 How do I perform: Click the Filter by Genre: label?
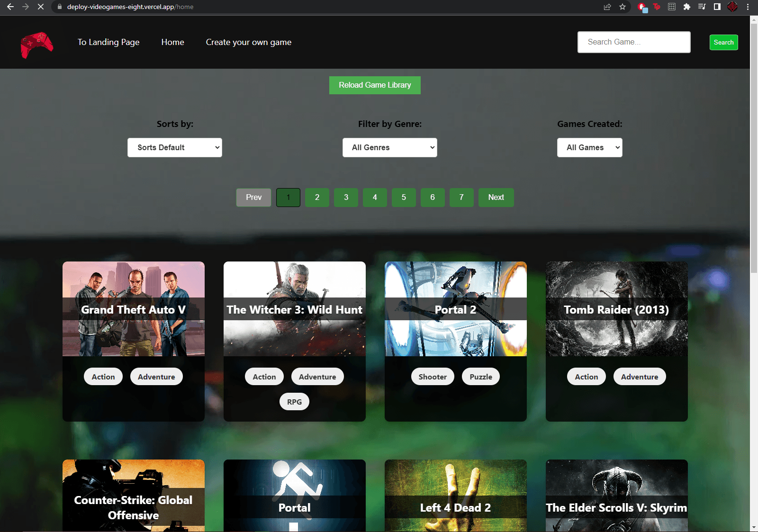(390, 124)
